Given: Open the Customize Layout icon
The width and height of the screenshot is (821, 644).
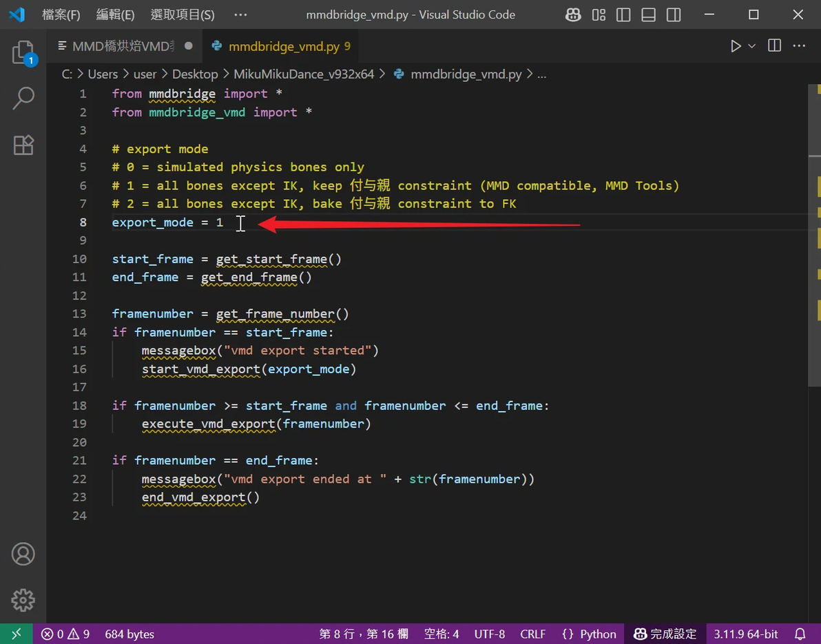Looking at the screenshot, I should (599, 14).
